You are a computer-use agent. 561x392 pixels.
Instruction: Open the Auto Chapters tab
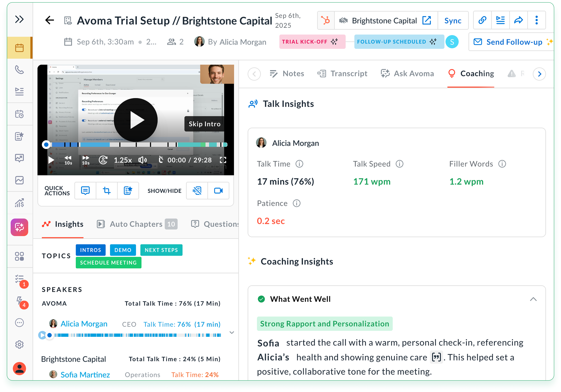tap(137, 224)
